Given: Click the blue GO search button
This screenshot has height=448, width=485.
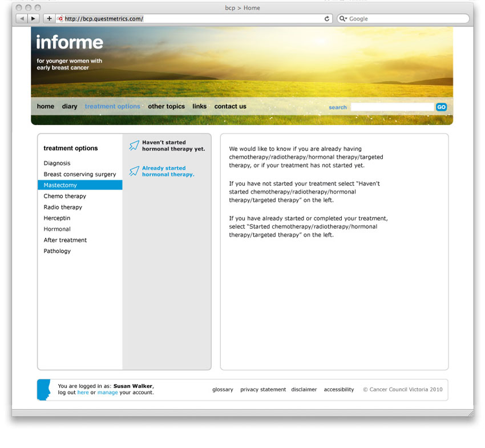Looking at the screenshot, I should (441, 107).
